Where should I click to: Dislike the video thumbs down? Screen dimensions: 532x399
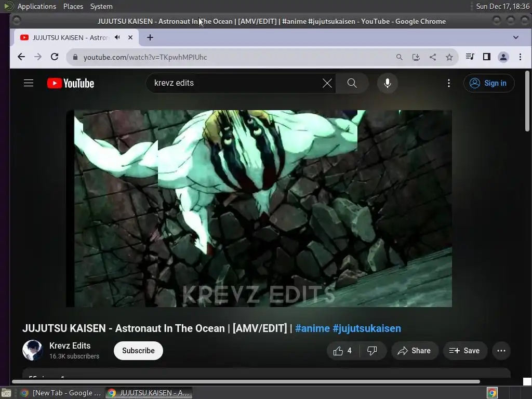[x=372, y=351]
